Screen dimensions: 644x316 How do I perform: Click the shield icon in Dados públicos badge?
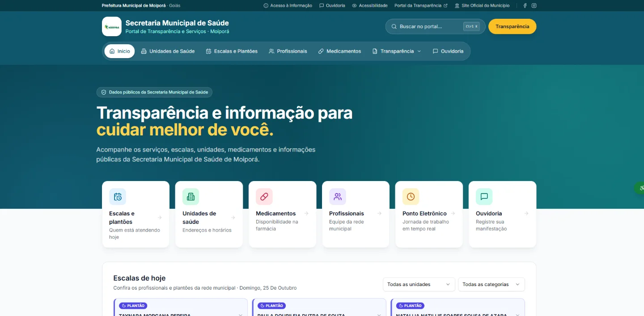[x=104, y=92]
